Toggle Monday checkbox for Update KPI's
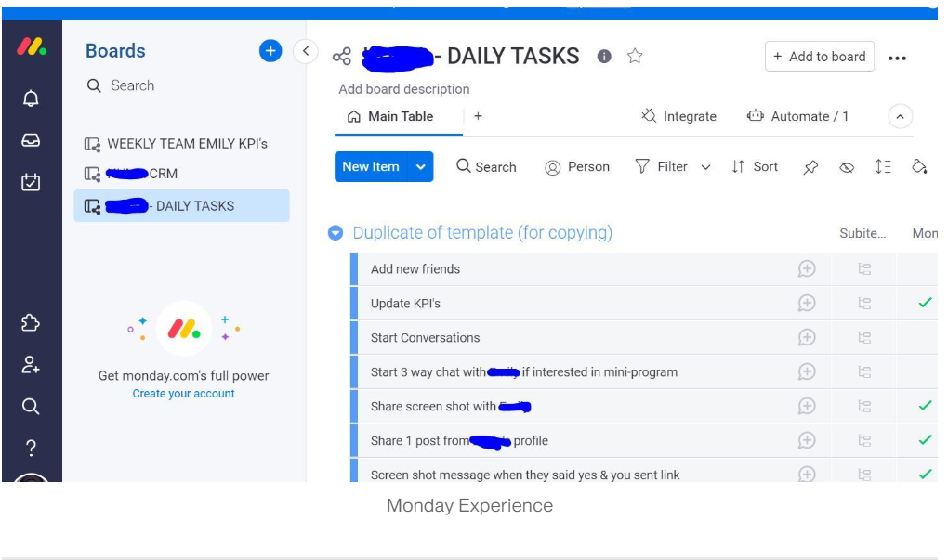The width and height of the screenshot is (948, 560). [x=925, y=303]
